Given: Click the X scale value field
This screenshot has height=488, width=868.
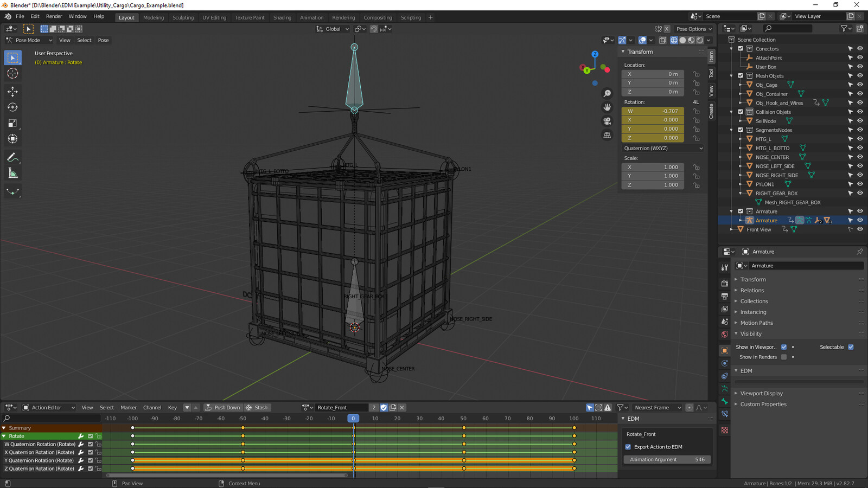Looking at the screenshot, I should point(653,167).
